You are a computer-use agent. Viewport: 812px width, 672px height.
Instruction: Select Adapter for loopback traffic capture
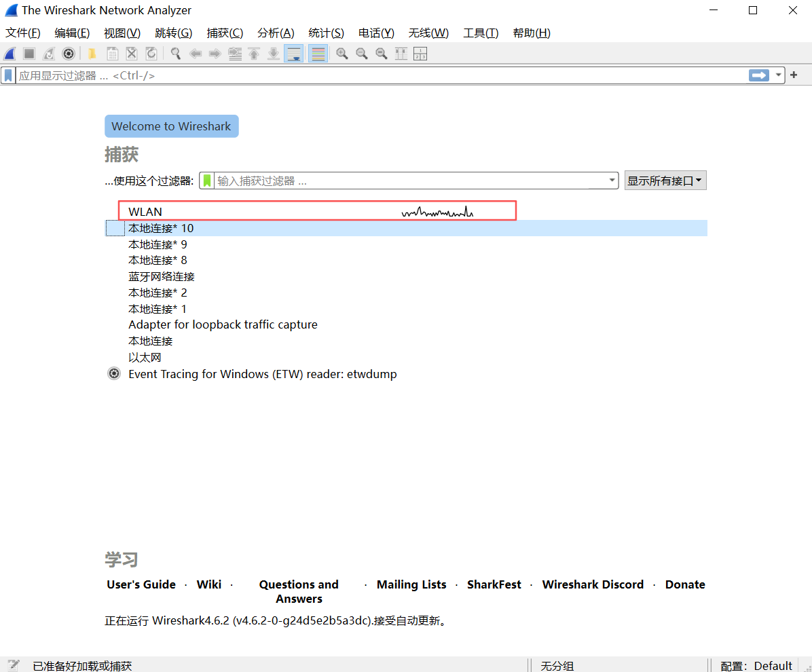tap(406, 324)
